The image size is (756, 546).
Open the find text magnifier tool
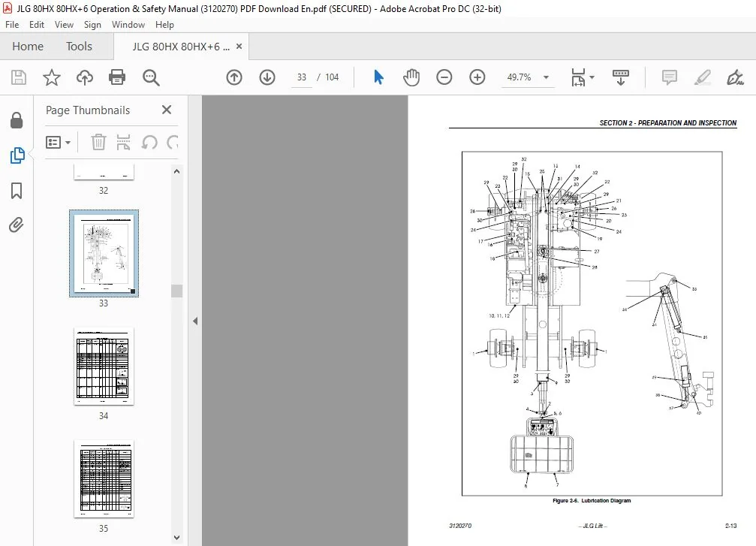151,77
